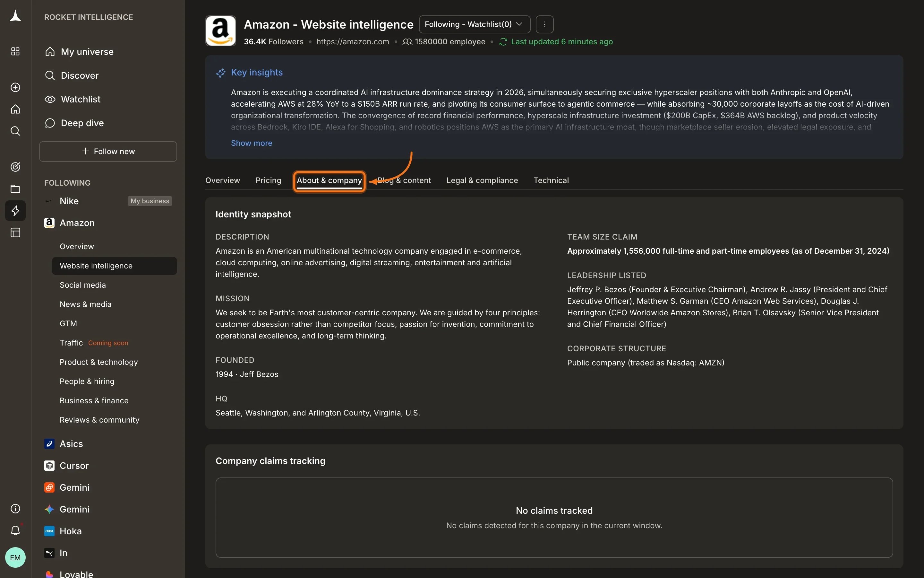The image size is (924, 578).
Task: Open GTM section in sidebar
Action: click(68, 323)
